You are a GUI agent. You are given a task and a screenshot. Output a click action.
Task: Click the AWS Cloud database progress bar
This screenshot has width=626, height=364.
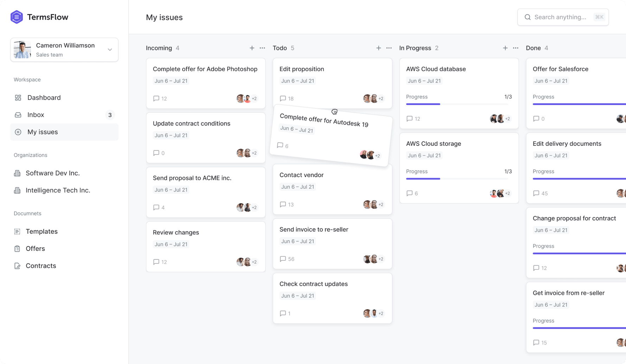click(457, 104)
